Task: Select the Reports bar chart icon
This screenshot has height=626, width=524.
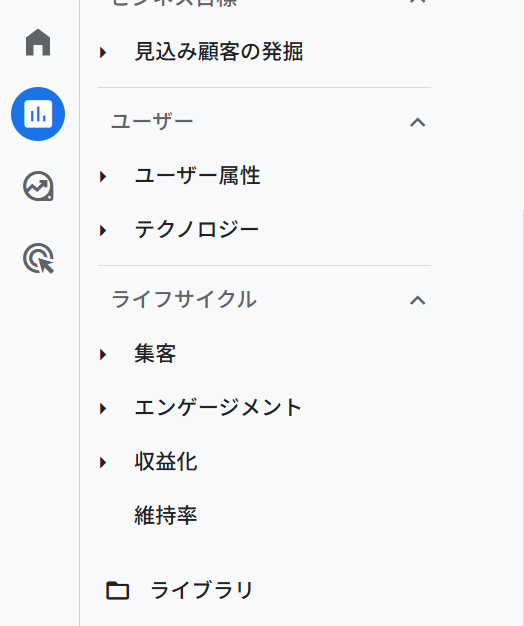Action: [38, 114]
